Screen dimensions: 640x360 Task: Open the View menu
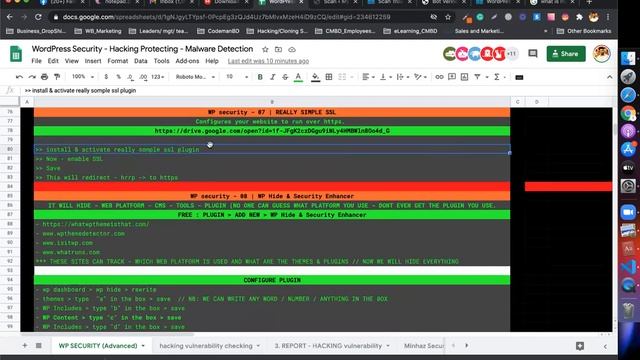click(x=71, y=61)
